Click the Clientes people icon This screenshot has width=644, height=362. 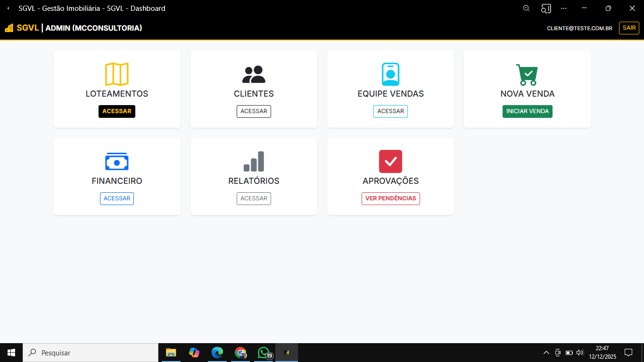254,74
